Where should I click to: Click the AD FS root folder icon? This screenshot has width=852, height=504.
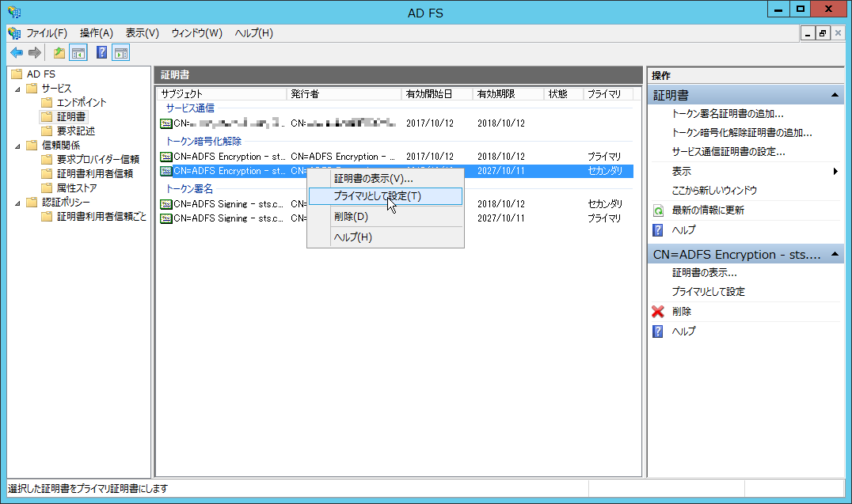point(17,74)
